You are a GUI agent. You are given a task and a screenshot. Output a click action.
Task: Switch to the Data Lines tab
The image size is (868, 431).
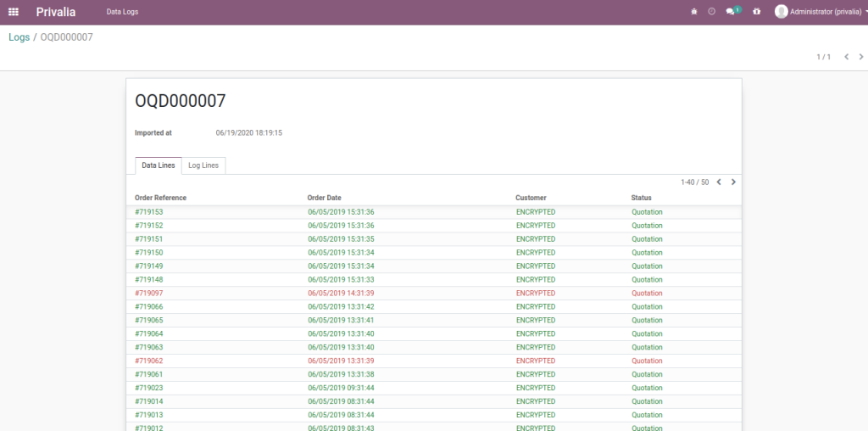(159, 165)
